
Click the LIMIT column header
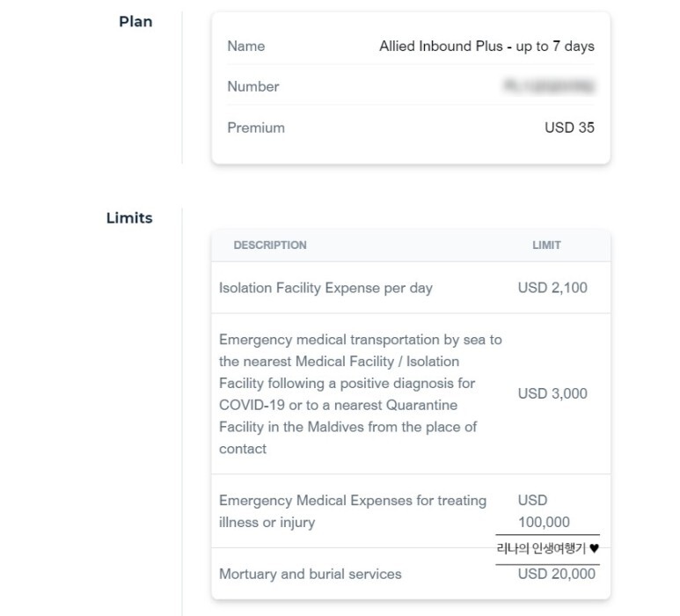pyautogui.click(x=546, y=246)
